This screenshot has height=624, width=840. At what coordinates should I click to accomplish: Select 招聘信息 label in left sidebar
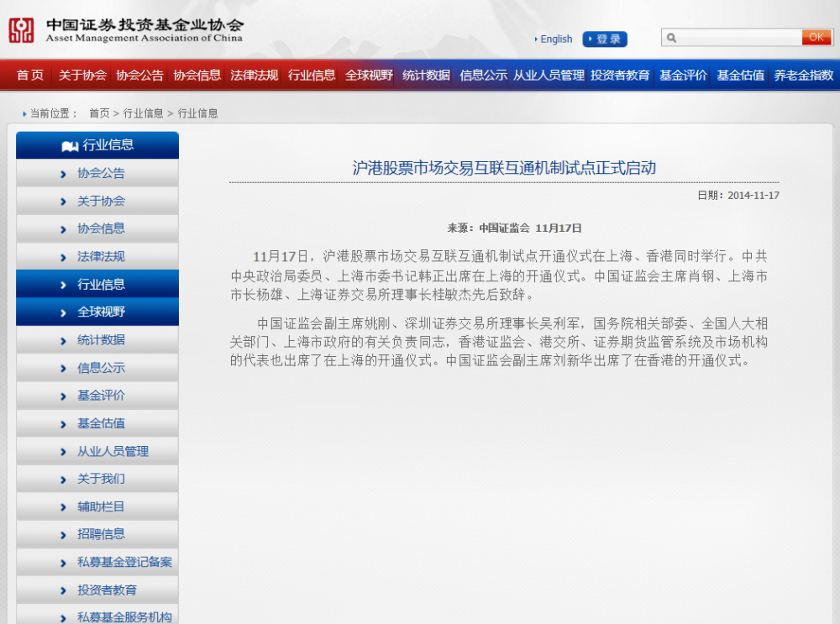101,534
